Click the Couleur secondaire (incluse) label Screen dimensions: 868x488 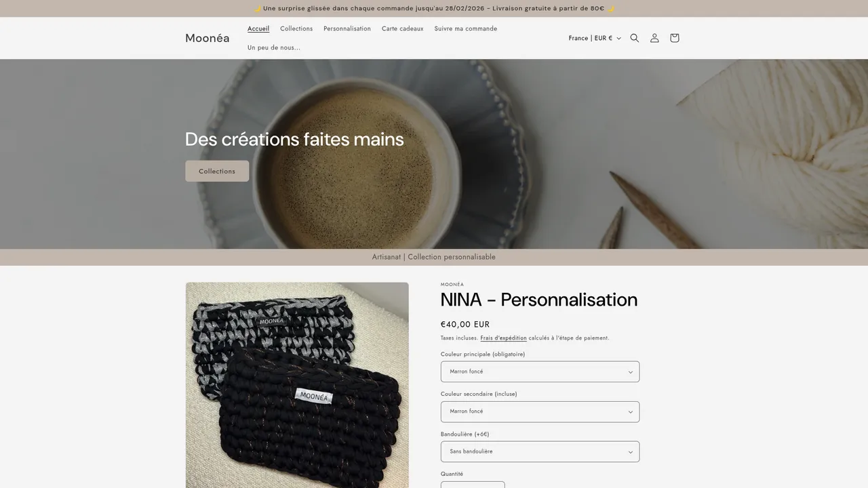[479, 394]
